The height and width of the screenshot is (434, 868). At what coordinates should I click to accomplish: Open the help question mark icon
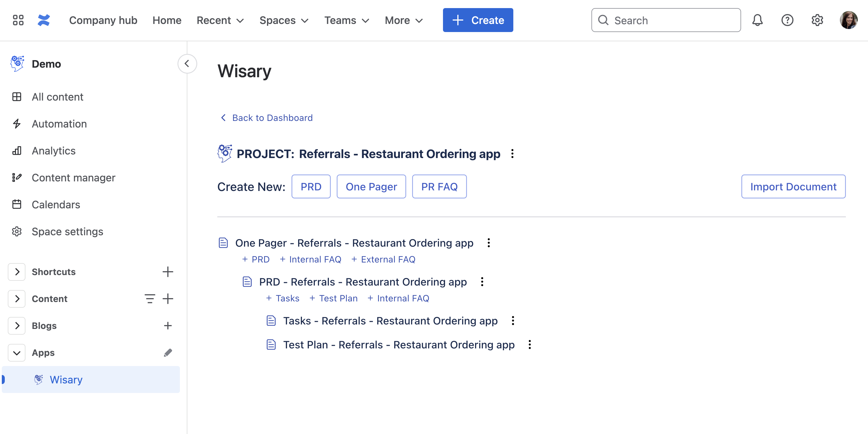click(x=787, y=20)
